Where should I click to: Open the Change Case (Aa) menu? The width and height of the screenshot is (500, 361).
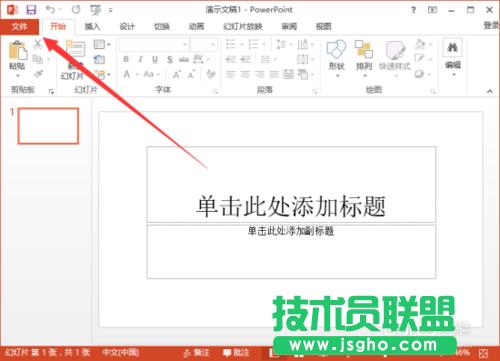pyautogui.click(x=151, y=74)
